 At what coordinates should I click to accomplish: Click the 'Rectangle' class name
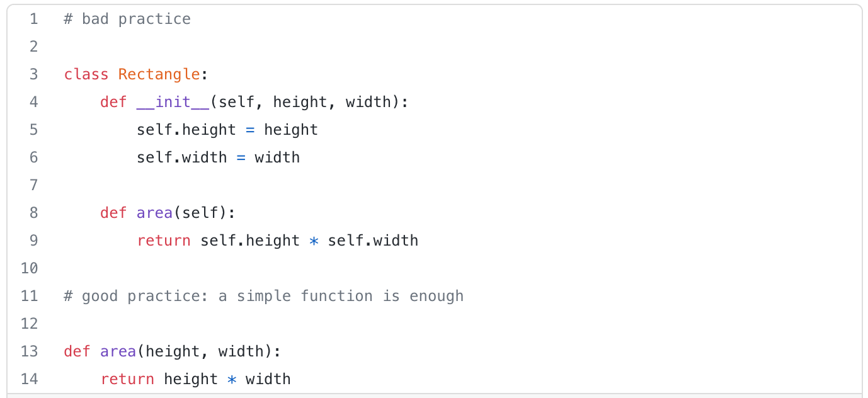159,74
